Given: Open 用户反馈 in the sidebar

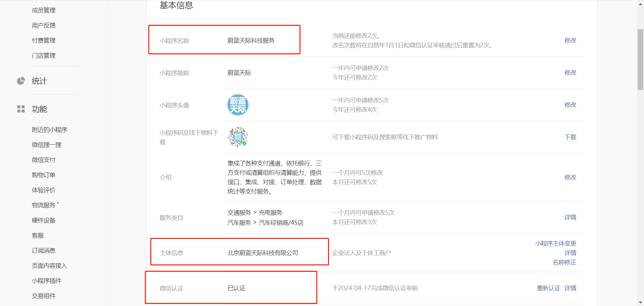Looking at the screenshot, I should click(44, 25).
